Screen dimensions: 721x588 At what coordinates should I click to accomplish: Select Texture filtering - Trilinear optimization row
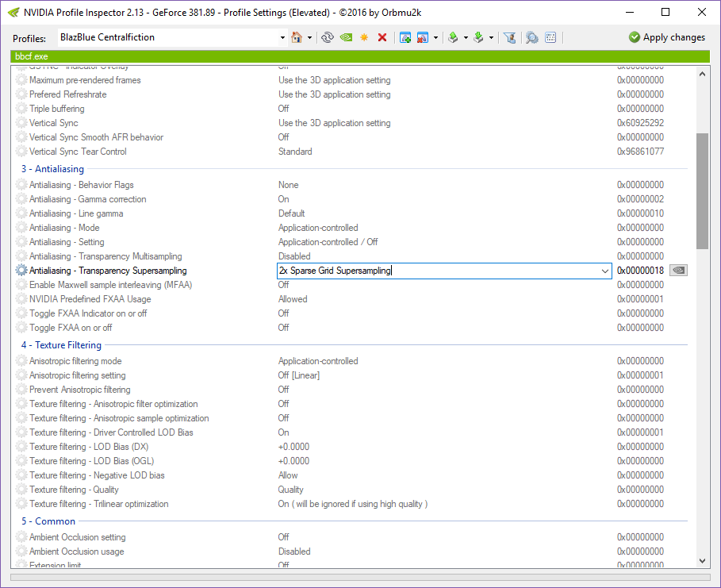point(351,504)
